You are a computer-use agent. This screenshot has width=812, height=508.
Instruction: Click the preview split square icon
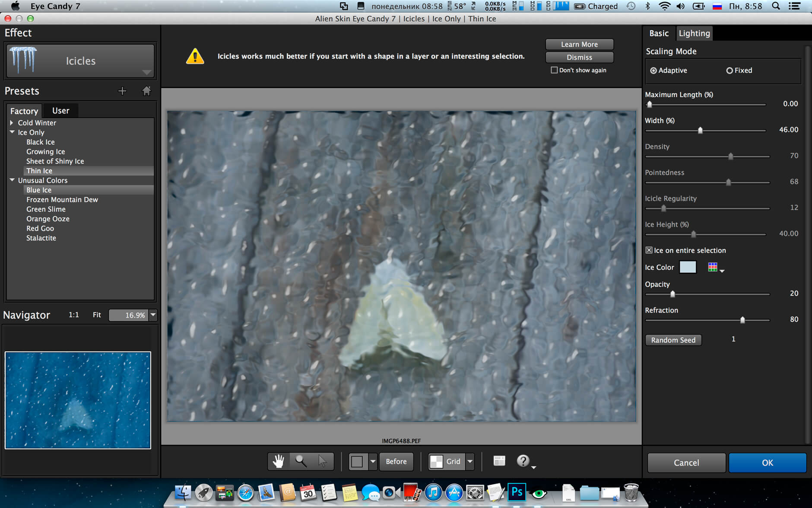pyautogui.click(x=358, y=461)
